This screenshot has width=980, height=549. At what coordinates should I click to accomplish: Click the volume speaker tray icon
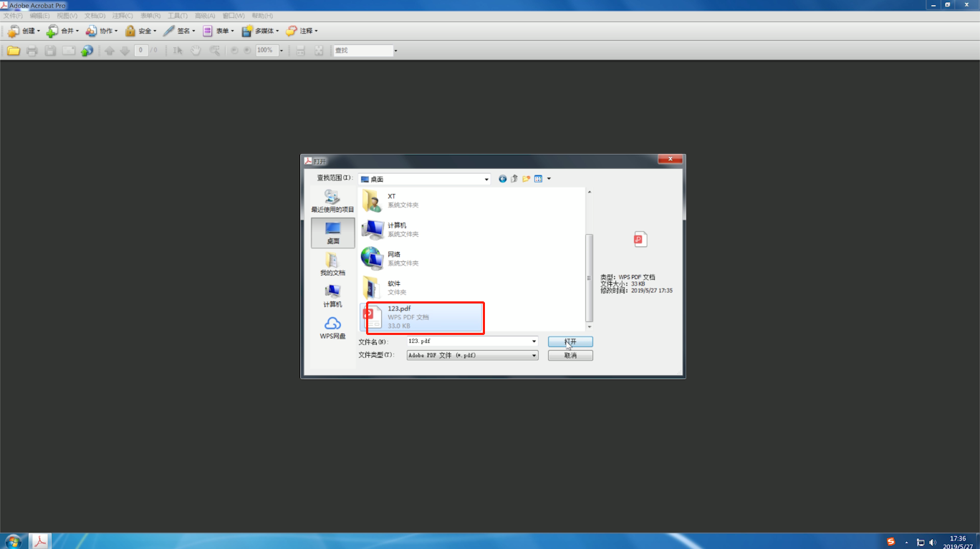[933, 543]
